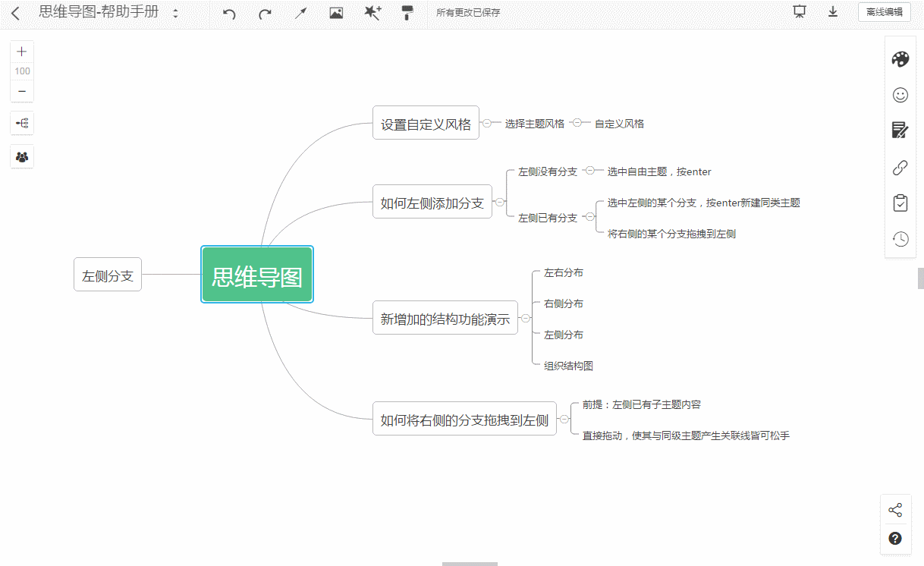Viewport: 924px width, 566px height.
Task: Insert an image from the toolbar
Action: click(336, 12)
